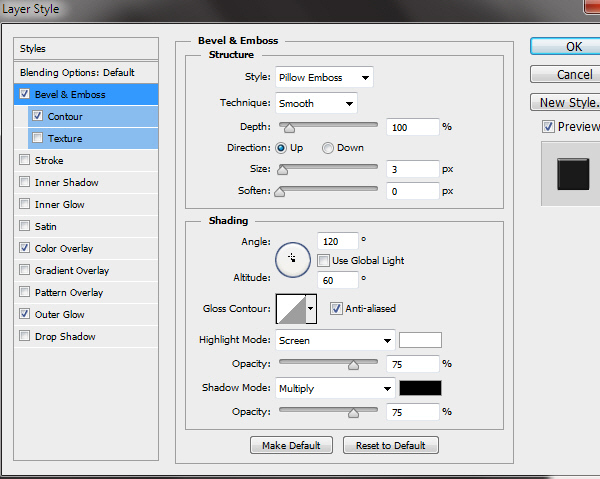Click the Depth slider track

[x=328, y=126]
